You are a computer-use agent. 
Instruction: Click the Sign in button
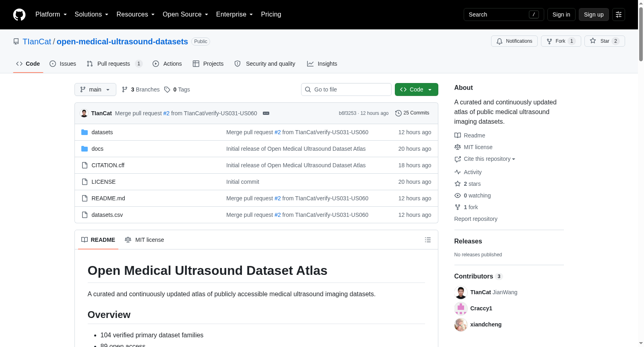(x=561, y=15)
